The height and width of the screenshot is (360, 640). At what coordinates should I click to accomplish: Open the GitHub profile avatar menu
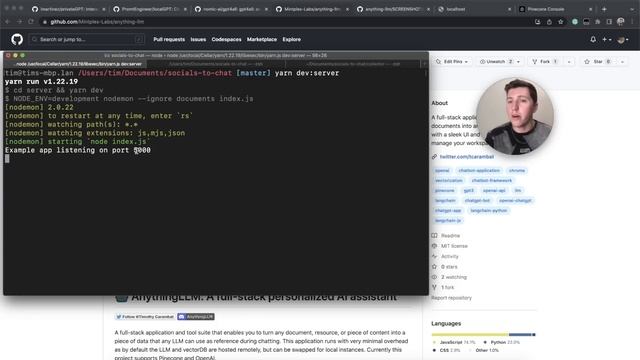[622, 40]
